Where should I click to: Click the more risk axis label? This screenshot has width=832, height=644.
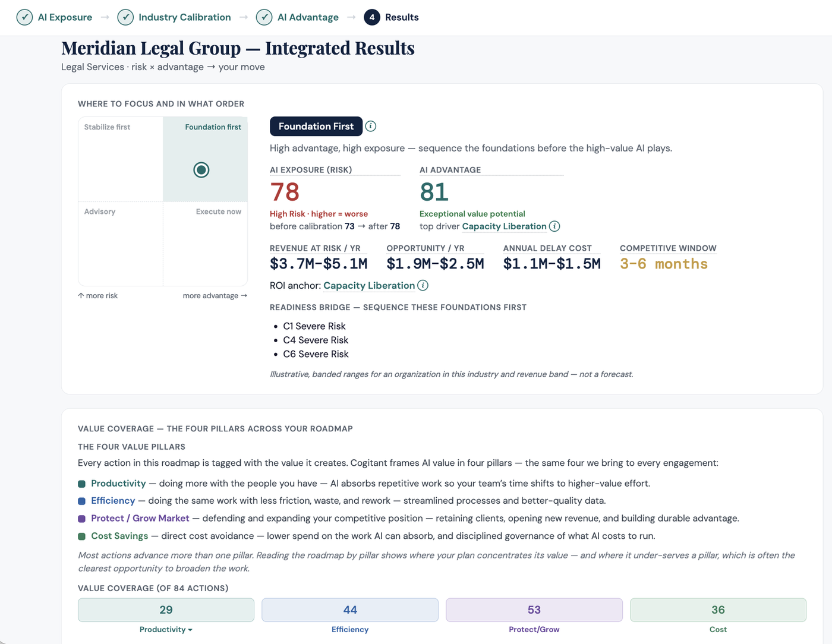98,296
